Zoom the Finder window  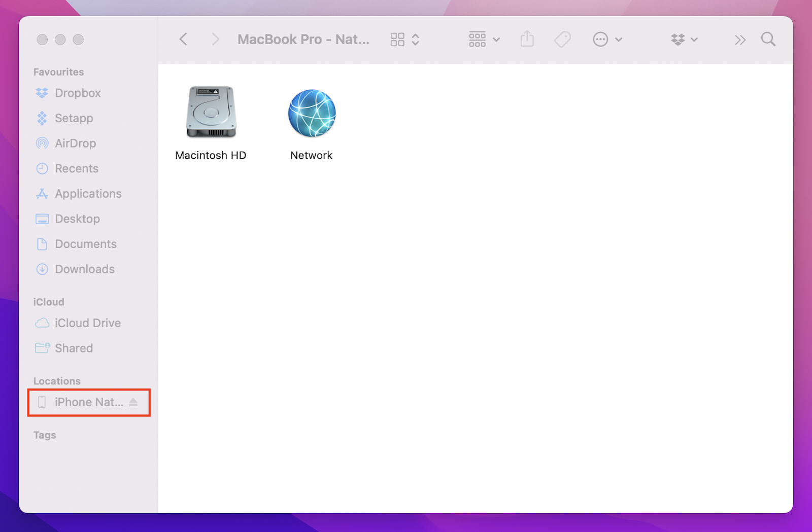click(78, 40)
